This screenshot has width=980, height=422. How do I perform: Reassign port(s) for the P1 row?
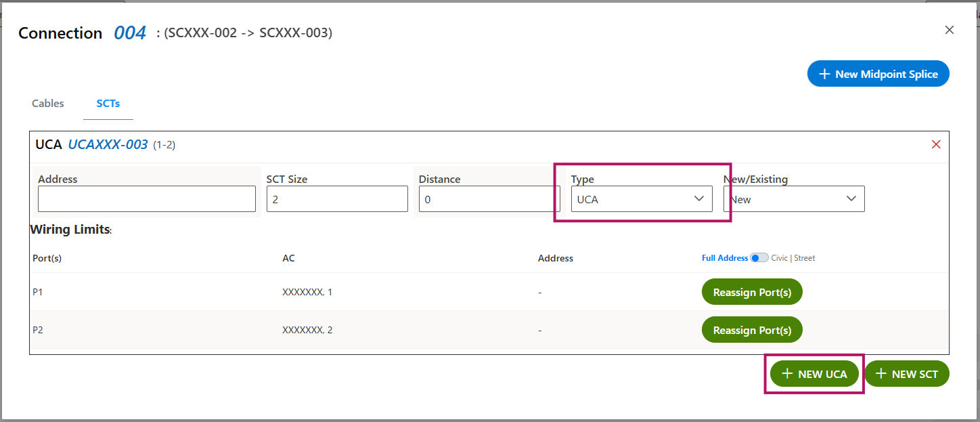pos(752,292)
